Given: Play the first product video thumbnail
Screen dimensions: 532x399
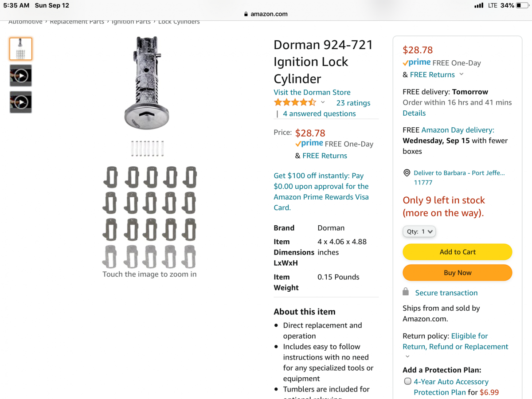Looking at the screenshot, I should point(20,75).
